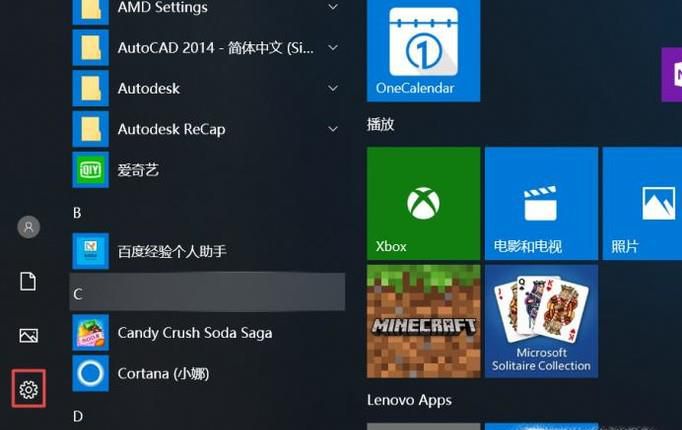
Task: Open the Documents icon in sidebar
Action: (28, 282)
